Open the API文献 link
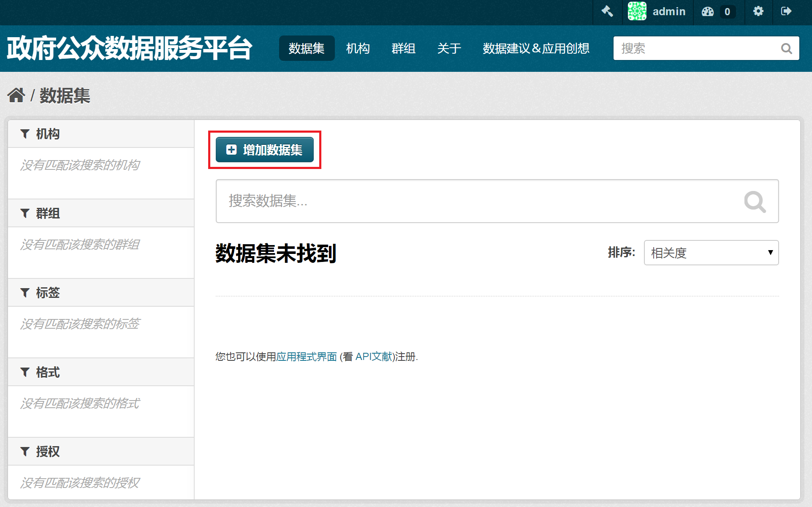The width and height of the screenshot is (812, 507). (x=373, y=357)
